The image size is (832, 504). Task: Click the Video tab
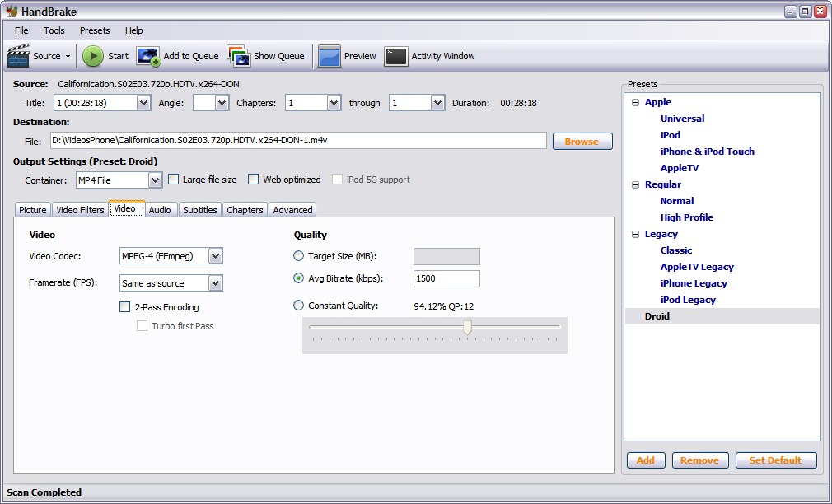126,208
